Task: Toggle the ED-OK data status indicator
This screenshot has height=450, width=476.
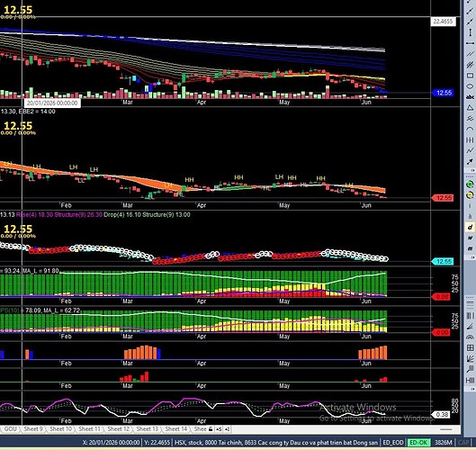Action: 418,443
